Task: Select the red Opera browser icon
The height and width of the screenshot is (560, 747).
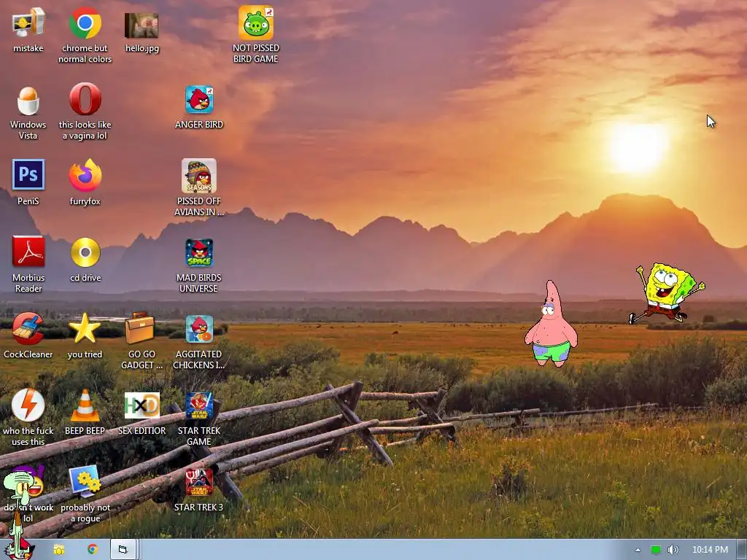Action: [x=85, y=99]
